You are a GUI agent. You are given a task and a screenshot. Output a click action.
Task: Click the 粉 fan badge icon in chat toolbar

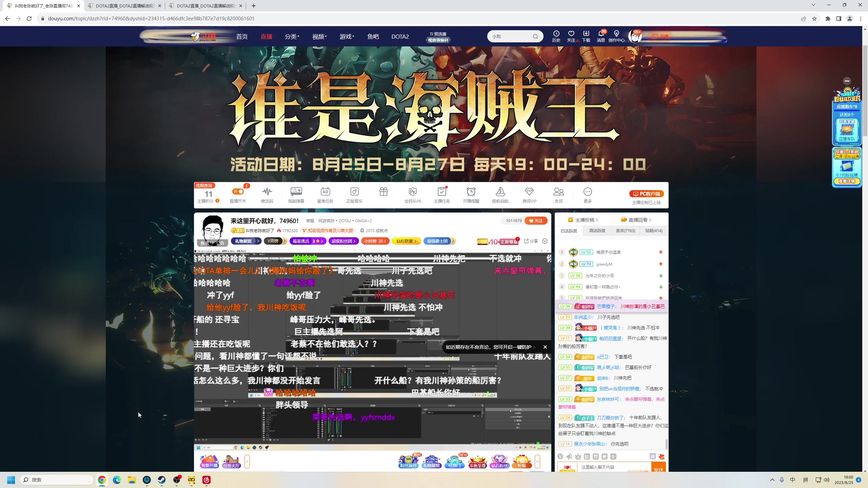point(587,456)
